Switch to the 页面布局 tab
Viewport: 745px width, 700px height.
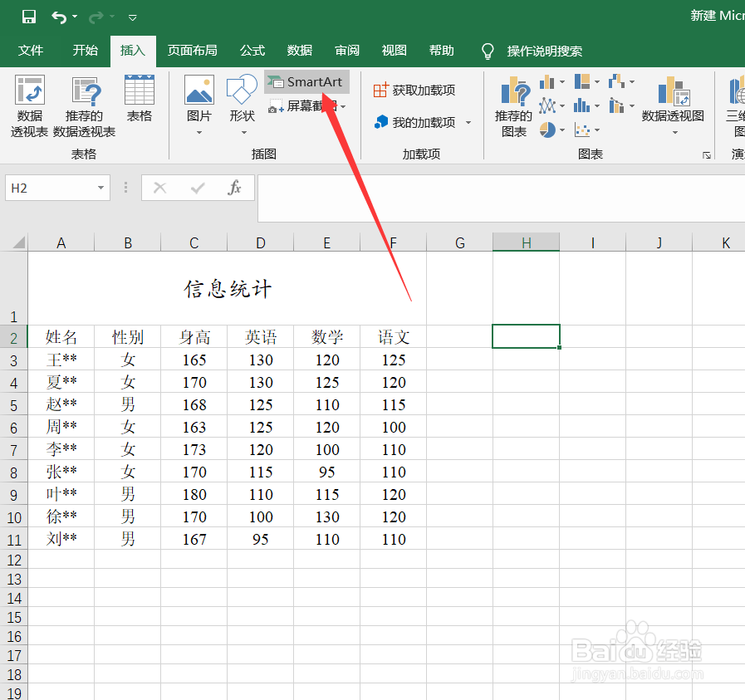192,51
